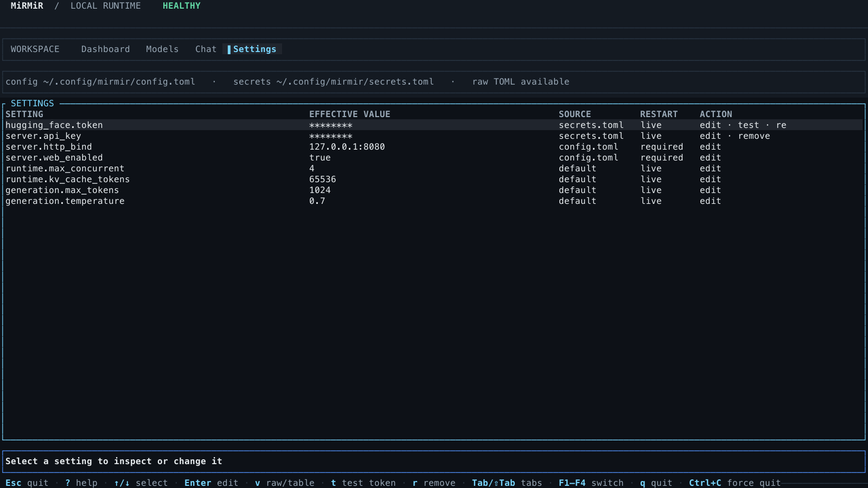Click the 1024 max tokens value
Image resolution: width=868 pixels, height=488 pixels.
320,190
